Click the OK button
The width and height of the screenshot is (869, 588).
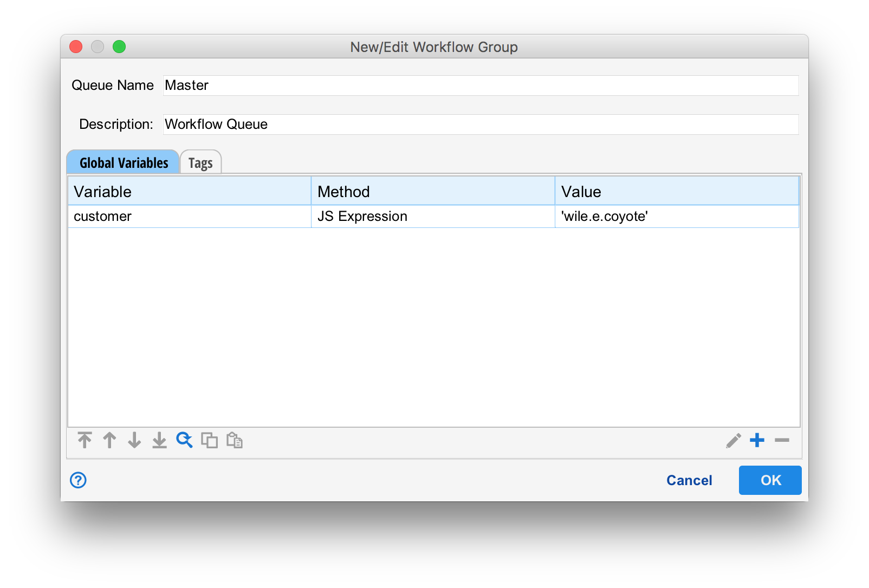(770, 480)
